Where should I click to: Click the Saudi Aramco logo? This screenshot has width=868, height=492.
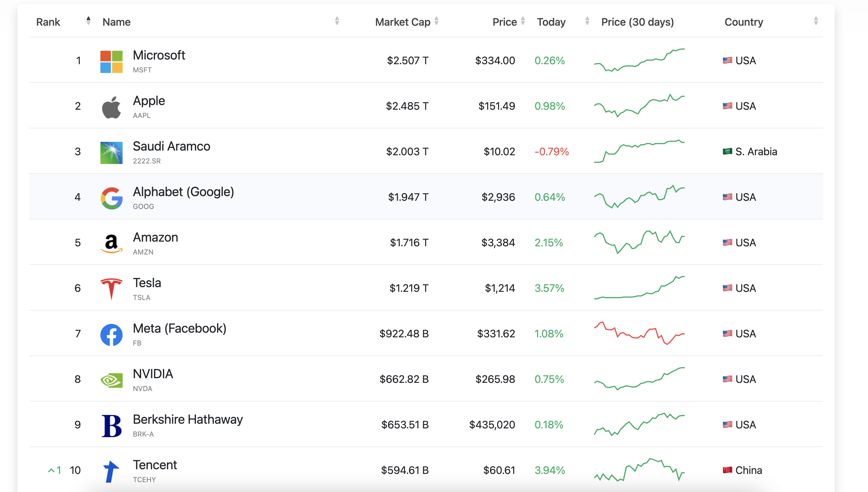point(111,153)
